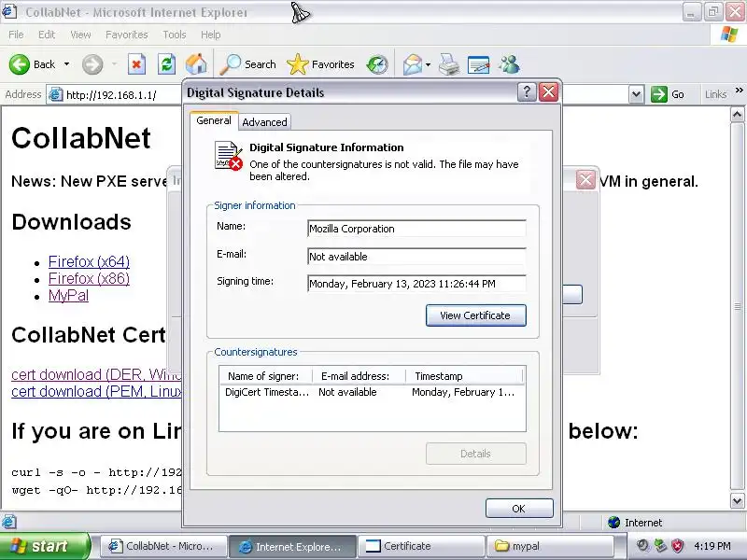Image resolution: width=747 pixels, height=560 pixels.
Task: Click the page icon beside the address
Action: [56, 95]
